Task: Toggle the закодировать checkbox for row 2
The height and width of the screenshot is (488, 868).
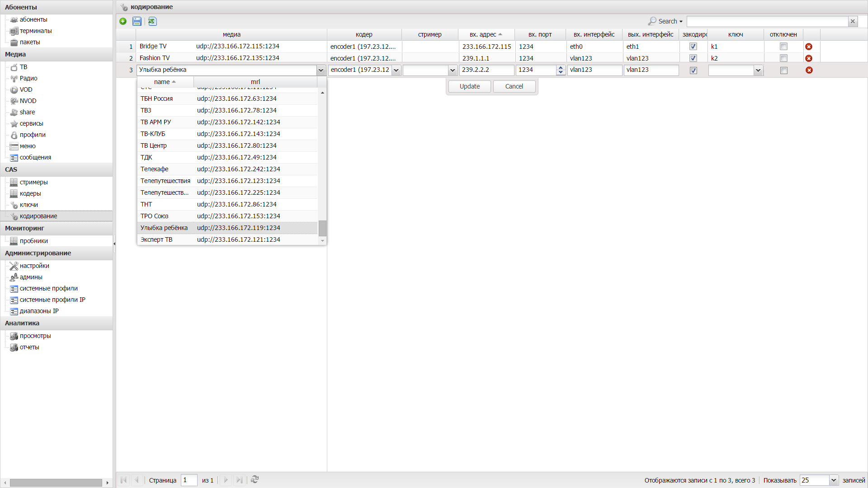Action: pos(693,58)
